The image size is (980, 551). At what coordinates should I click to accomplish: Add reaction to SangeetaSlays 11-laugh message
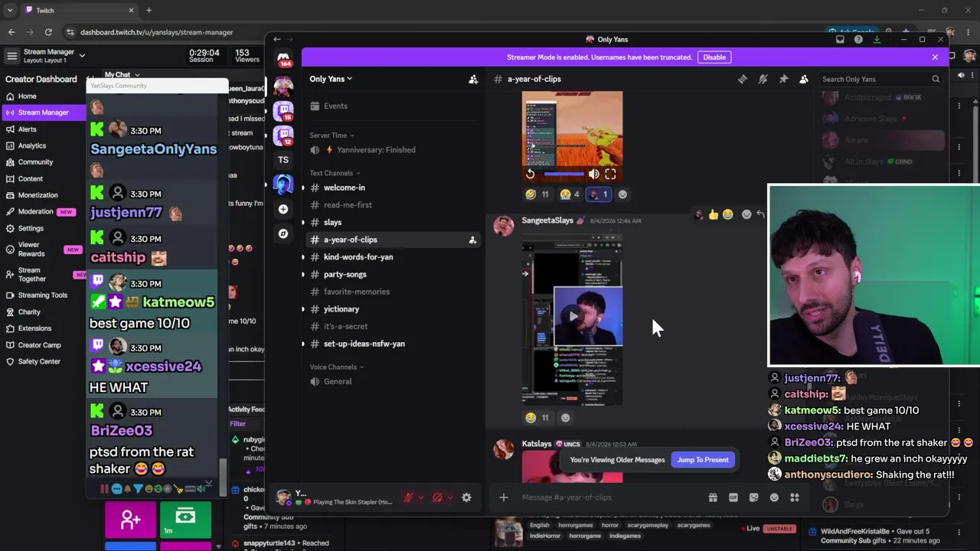(566, 418)
